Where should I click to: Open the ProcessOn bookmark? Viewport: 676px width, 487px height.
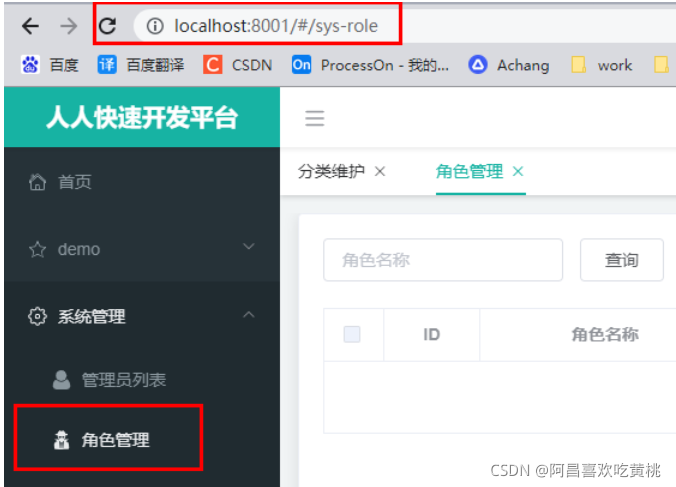point(370,65)
